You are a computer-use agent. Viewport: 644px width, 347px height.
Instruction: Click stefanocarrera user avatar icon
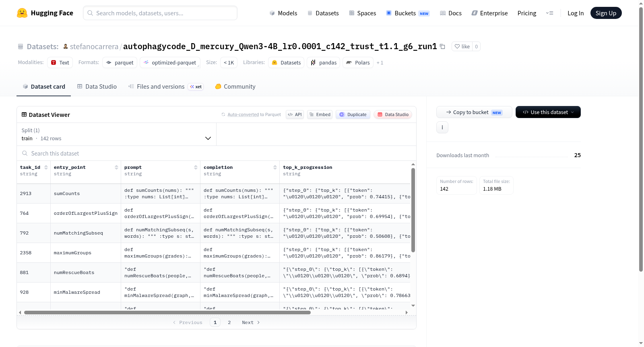pyautogui.click(x=66, y=46)
